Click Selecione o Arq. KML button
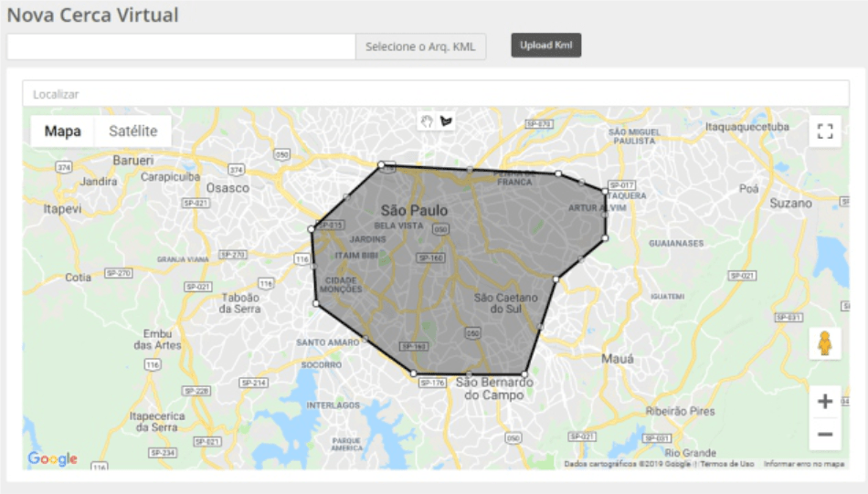868x494 pixels. [420, 47]
